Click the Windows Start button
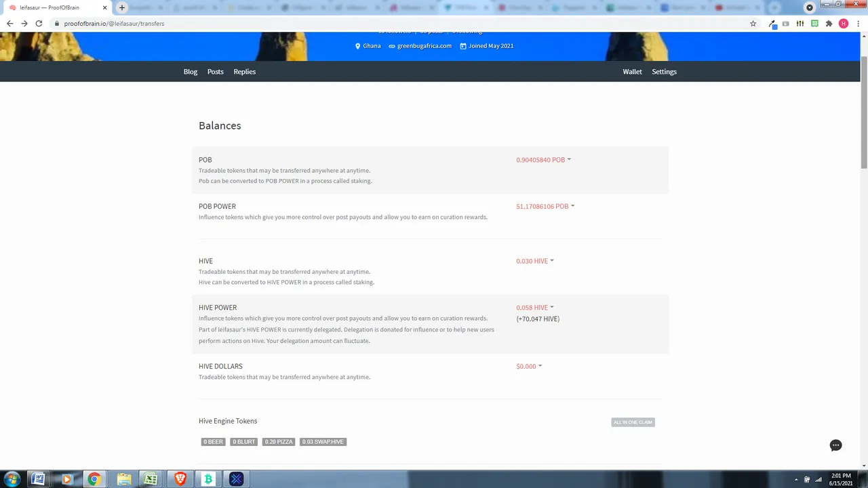Screen dimensions: 868x488 [12, 479]
